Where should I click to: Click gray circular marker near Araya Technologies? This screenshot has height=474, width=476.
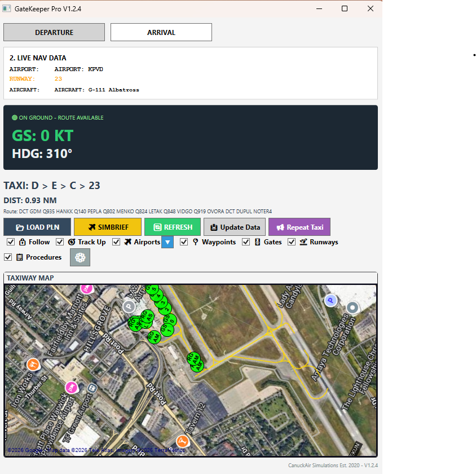352,308
